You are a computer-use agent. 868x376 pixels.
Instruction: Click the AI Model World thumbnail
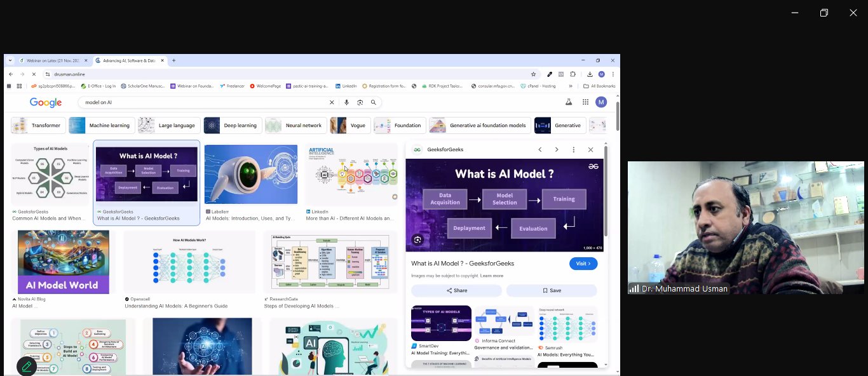(64, 262)
